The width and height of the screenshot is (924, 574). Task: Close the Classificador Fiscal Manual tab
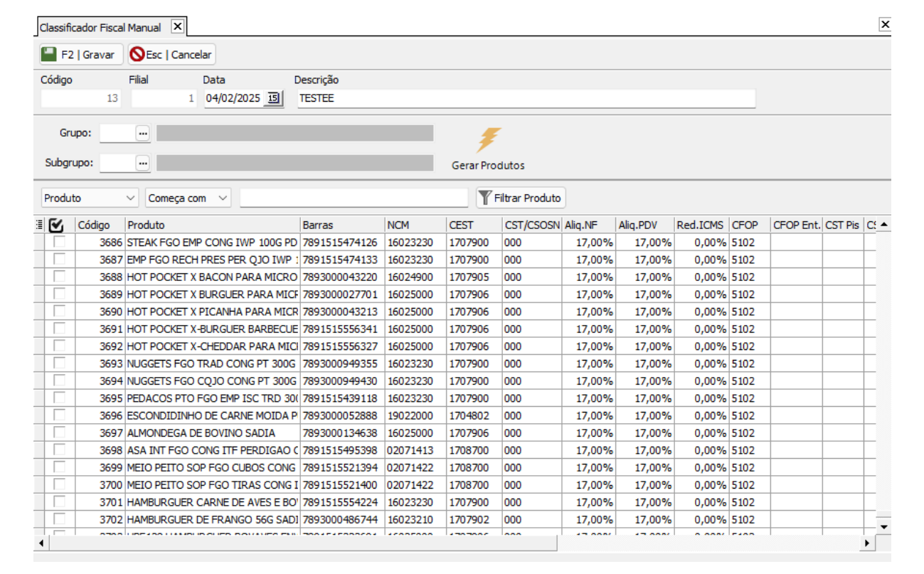point(178,27)
